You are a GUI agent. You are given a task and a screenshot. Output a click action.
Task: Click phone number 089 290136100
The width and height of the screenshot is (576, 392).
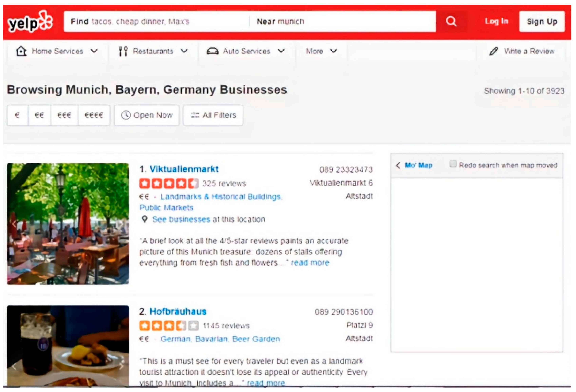coord(344,312)
